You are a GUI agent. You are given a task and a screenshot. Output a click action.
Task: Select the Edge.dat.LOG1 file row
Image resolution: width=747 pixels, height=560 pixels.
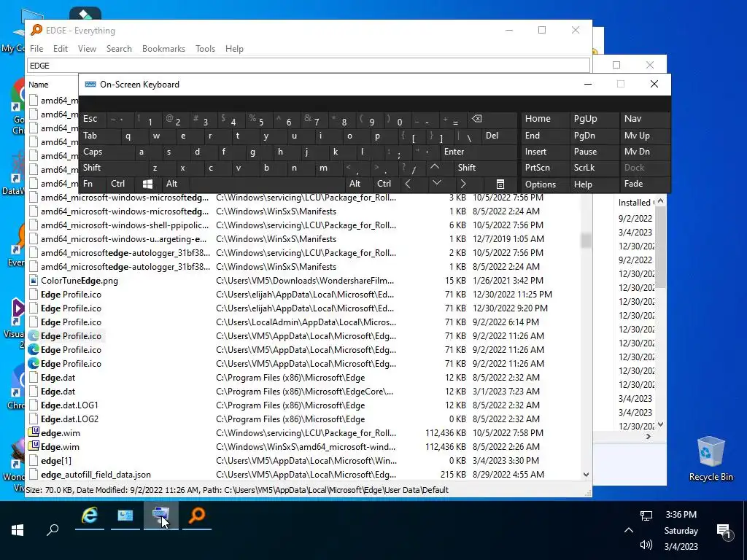click(303, 405)
